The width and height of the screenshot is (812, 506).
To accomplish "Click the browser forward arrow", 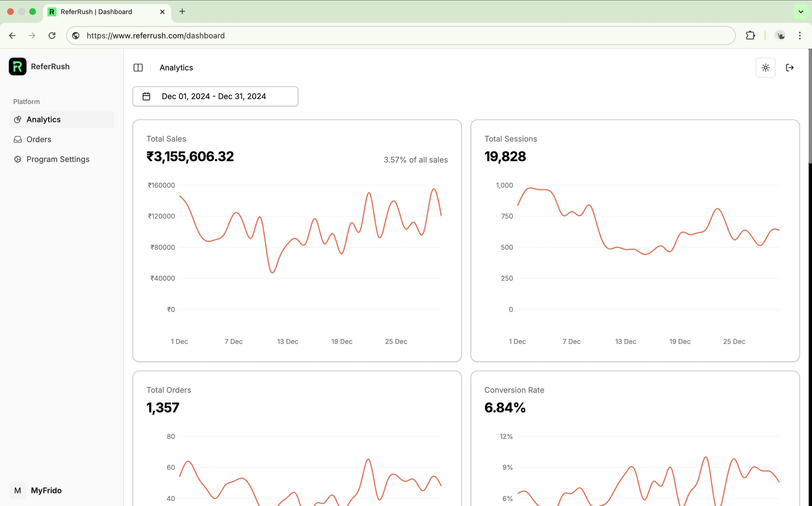I will pyautogui.click(x=32, y=36).
